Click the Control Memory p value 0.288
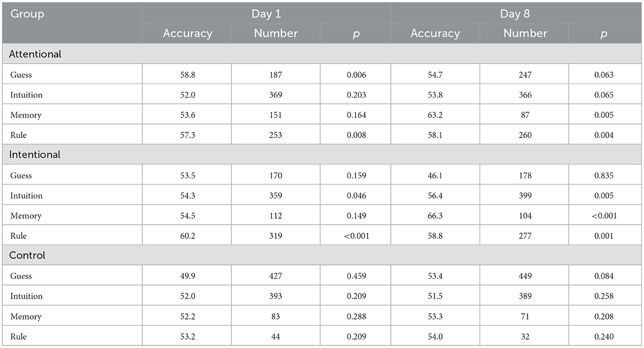 pyautogui.click(x=356, y=316)
